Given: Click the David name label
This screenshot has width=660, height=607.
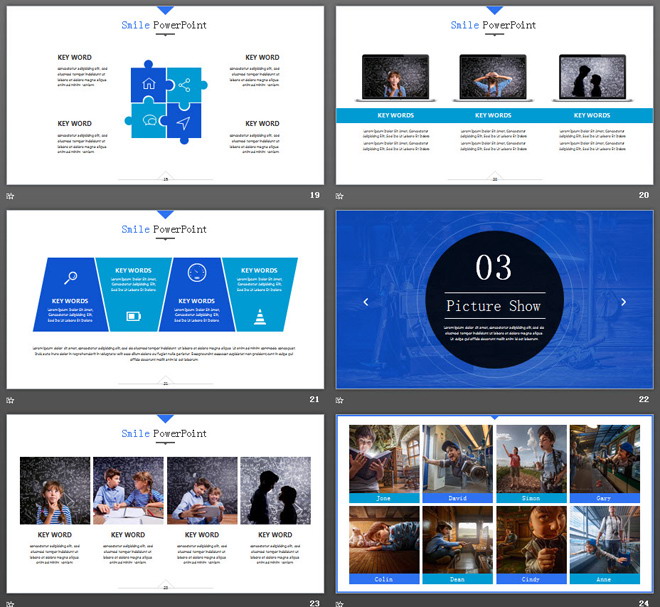Looking at the screenshot, I should pos(458,498).
